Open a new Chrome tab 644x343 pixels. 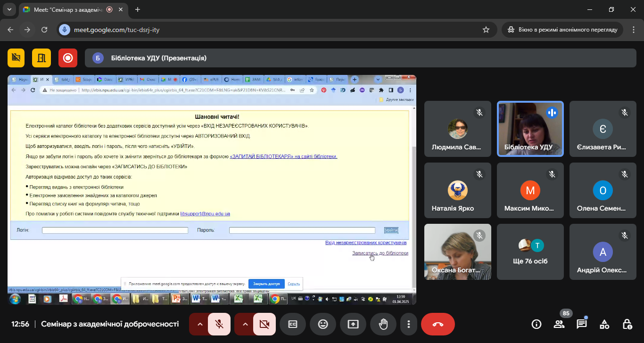point(138,9)
